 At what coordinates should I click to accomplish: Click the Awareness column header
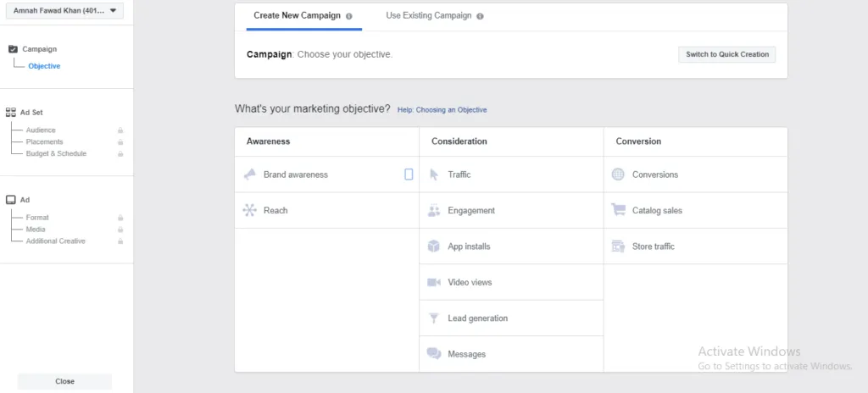click(269, 141)
